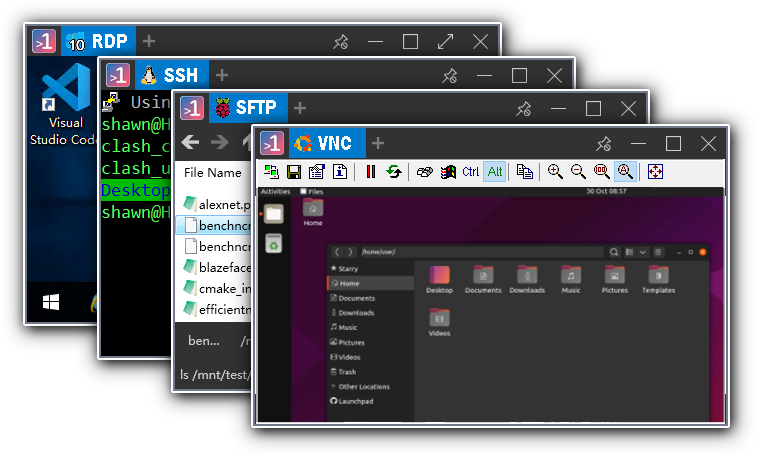Go back in the Ubuntu file manager

point(337,252)
